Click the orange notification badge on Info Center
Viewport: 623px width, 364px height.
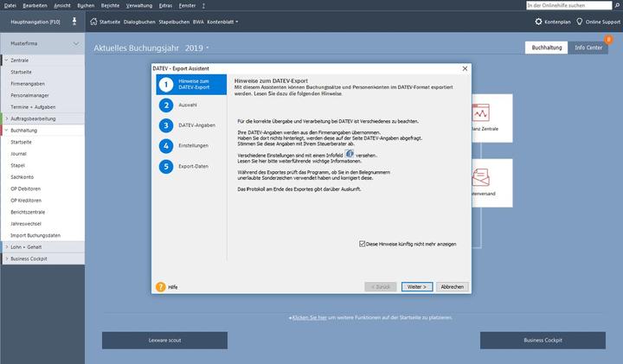608,39
